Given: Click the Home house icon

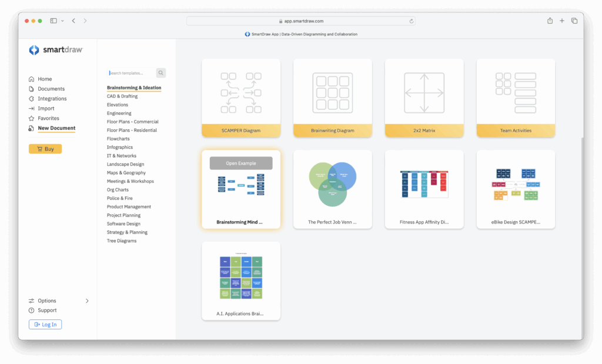Looking at the screenshot, I should pyautogui.click(x=32, y=79).
